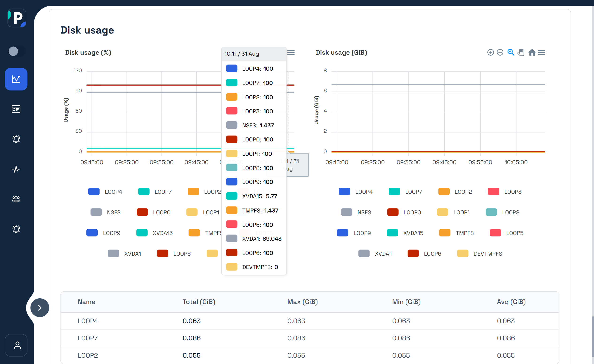
Task: Click the XVDA1: 89.043 tooltip entry
Action: [x=254, y=239]
